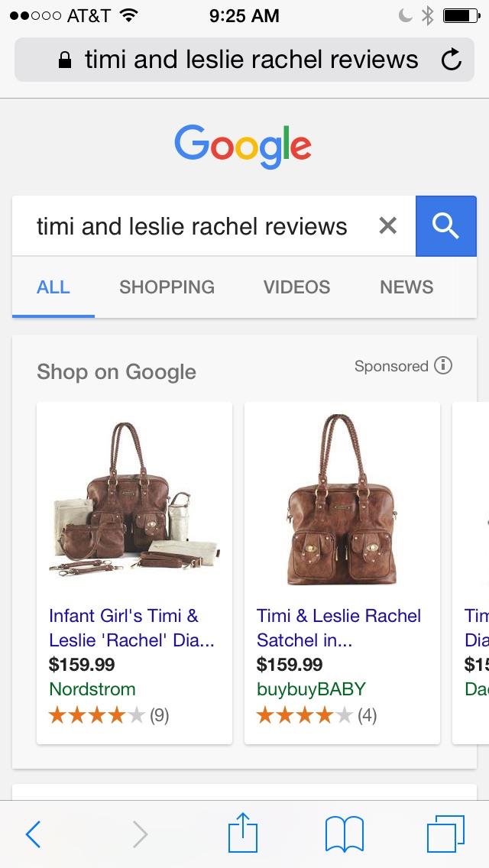Select the ALL results tab
489x868 pixels.
(53, 287)
